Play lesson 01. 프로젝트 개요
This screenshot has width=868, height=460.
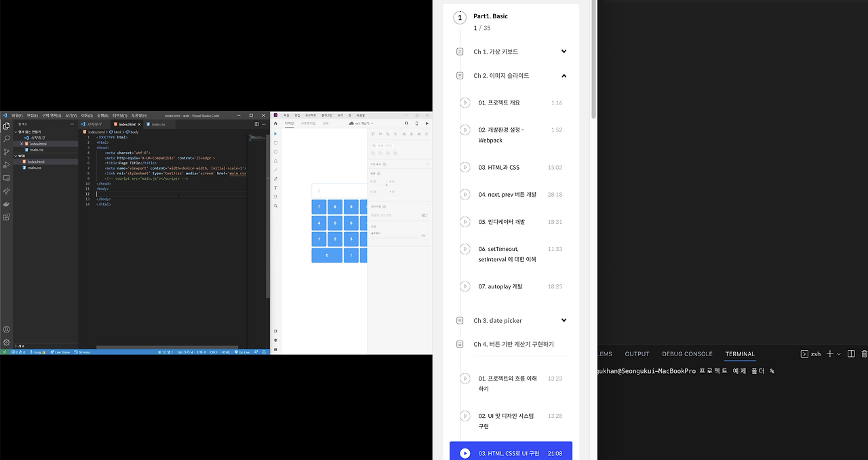(x=465, y=102)
